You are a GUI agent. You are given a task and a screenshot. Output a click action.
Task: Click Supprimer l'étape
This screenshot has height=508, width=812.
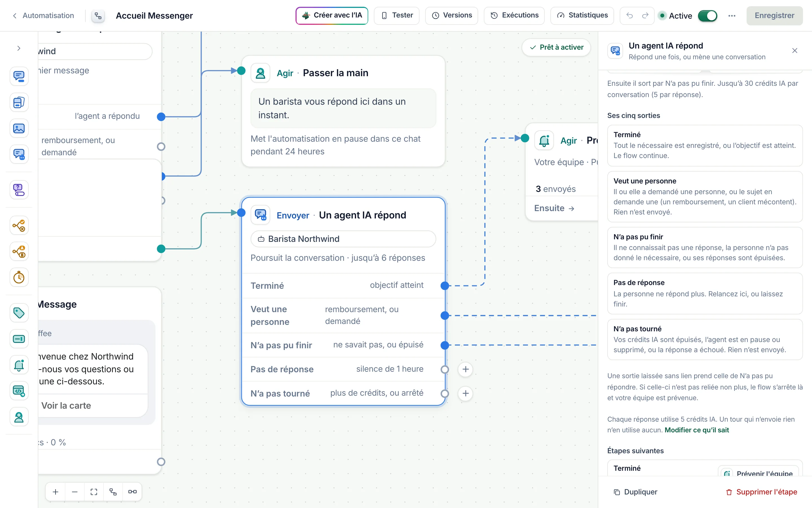(x=762, y=492)
